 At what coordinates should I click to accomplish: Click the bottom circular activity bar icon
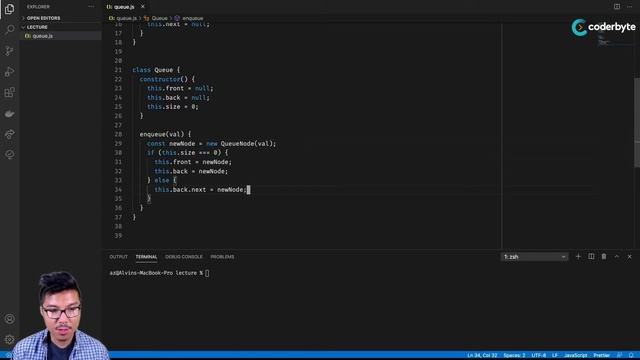[x=9, y=155]
